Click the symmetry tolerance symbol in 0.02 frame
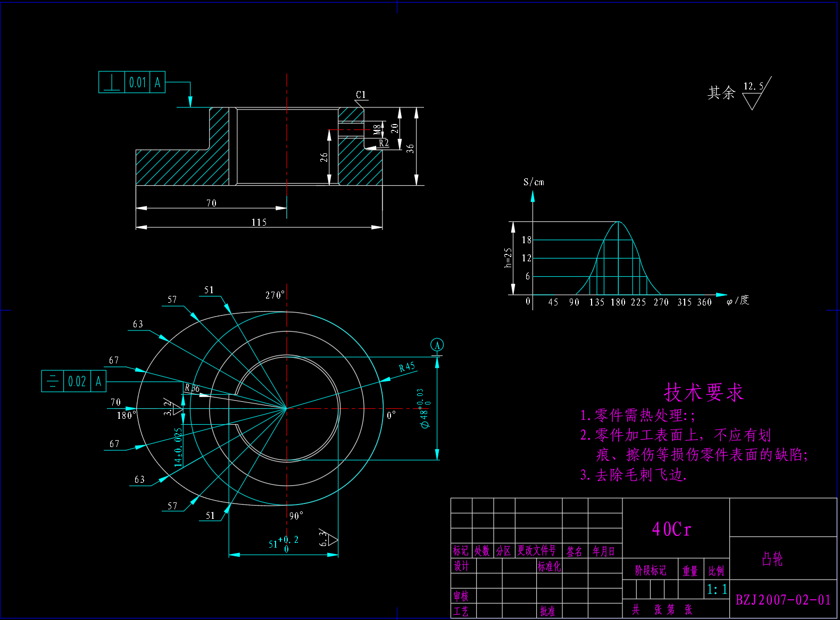The height and width of the screenshot is (620, 840). pyautogui.click(x=52, y=381)
